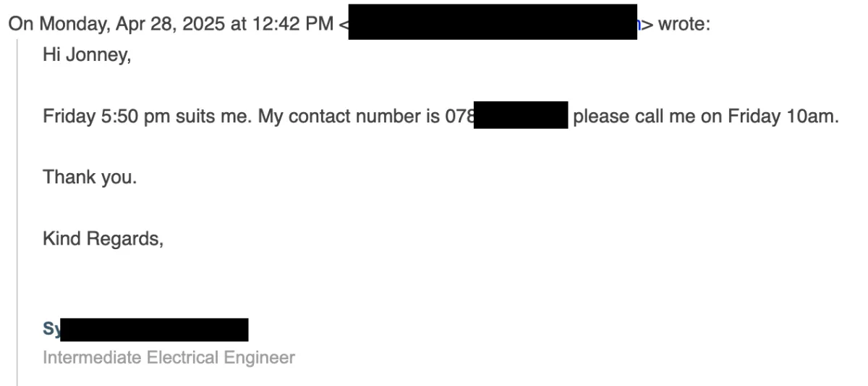Select the Intermediate Electrical Engineer job title

tap(169, 357)
